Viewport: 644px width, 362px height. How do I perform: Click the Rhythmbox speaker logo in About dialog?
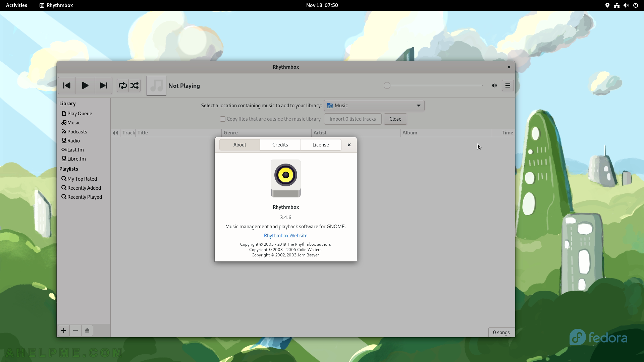click(285, 178)
